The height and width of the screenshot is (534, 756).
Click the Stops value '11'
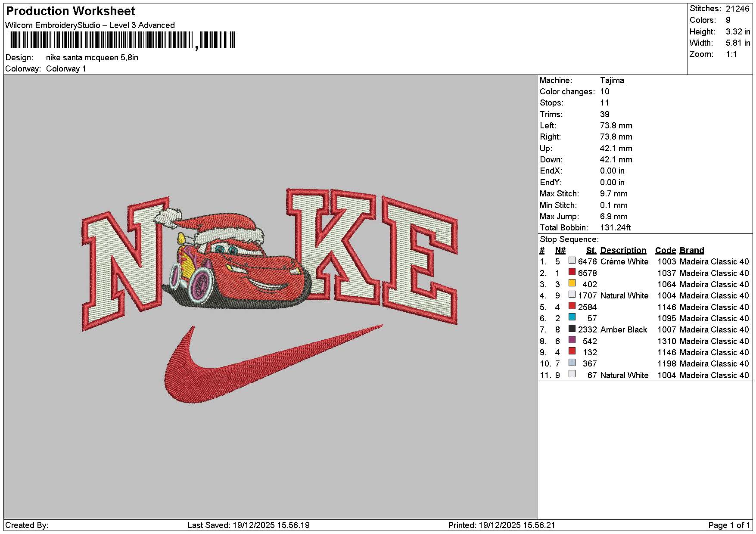pos(605,103)
